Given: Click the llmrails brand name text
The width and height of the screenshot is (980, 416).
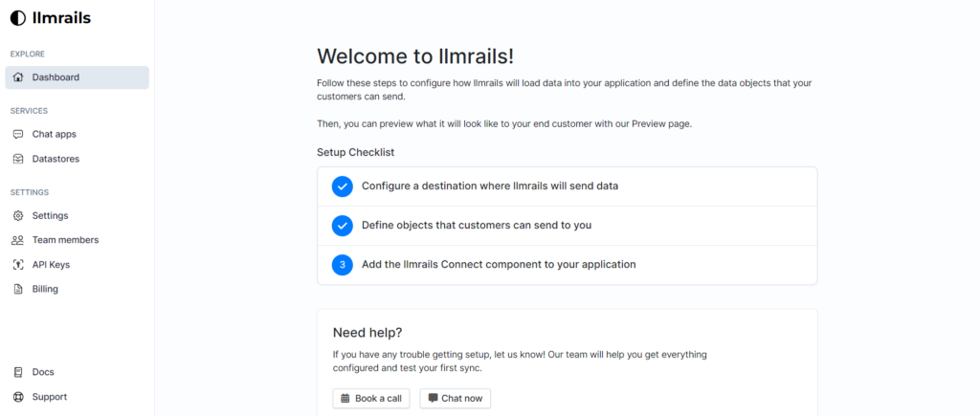Looking at the screenshot, I should point(61,18).
